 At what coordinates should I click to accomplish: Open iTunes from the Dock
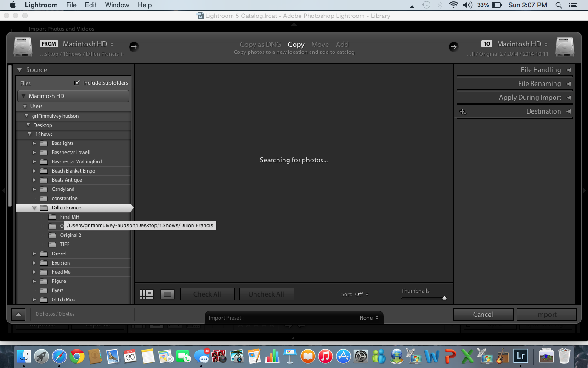pyautogui.click(x=325, y=356)
